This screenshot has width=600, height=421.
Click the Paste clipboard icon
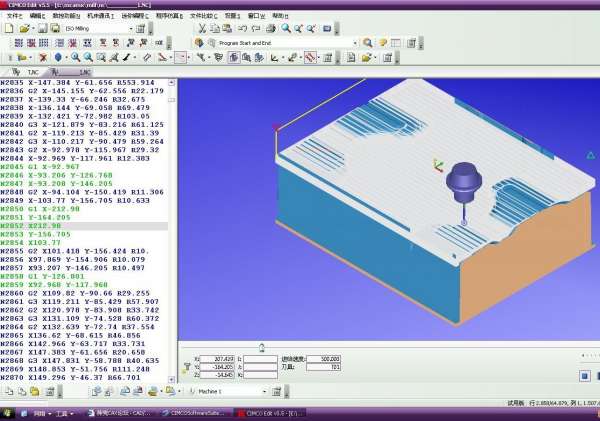[x=227, y=28]
